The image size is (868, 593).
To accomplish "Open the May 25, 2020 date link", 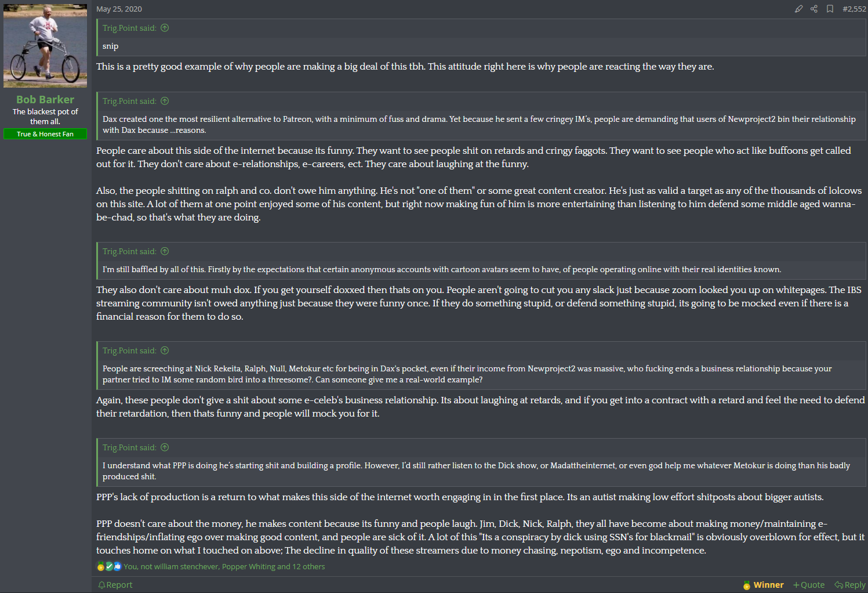I will click(119, 9).
